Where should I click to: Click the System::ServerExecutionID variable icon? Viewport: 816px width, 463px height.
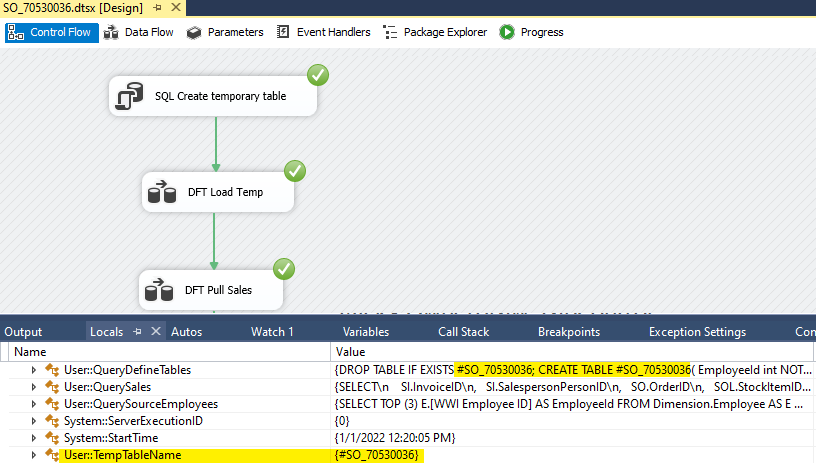click(x=52, y=421)
